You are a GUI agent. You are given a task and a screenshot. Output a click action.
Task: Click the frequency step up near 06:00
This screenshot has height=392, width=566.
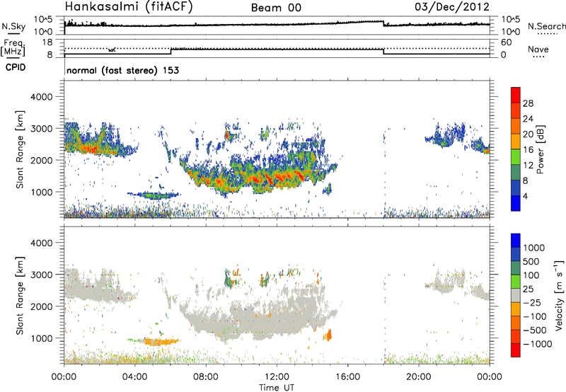171,51
